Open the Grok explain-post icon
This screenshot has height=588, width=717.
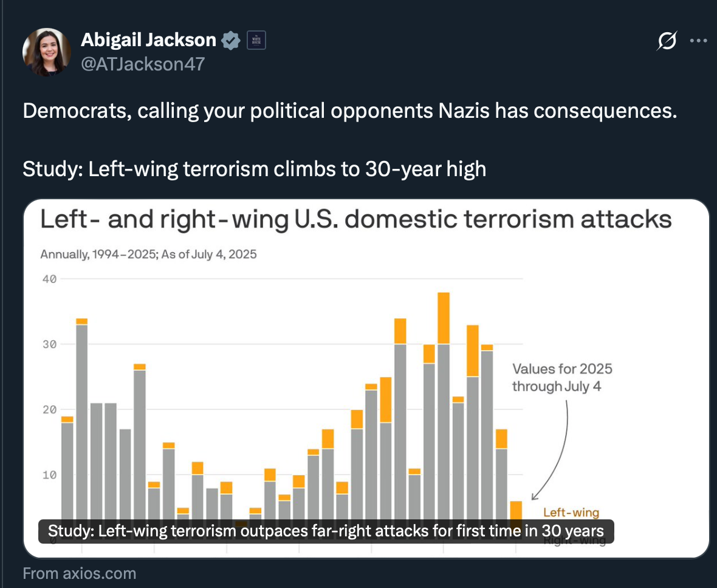click(x=667, y=41)
